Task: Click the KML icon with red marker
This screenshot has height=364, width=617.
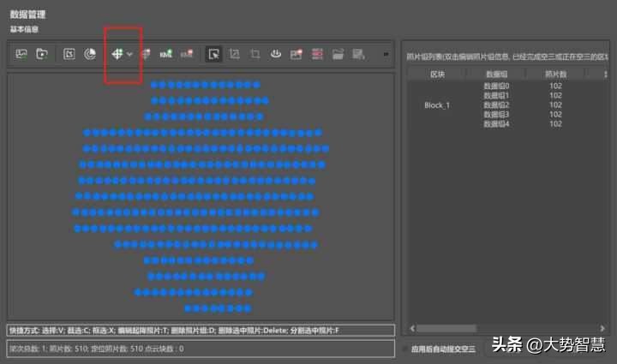Action: click(187, 54)
